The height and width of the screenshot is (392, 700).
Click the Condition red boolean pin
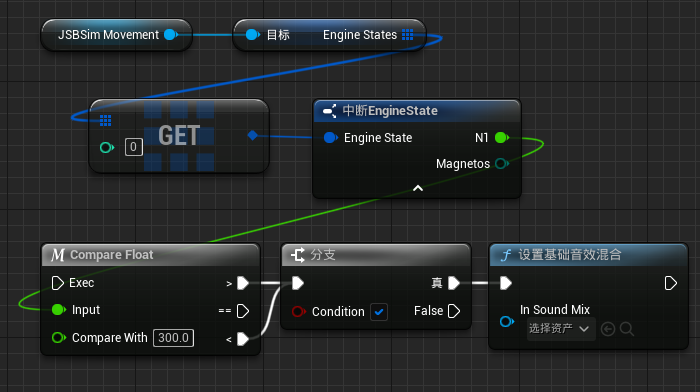tap(298, 311)
